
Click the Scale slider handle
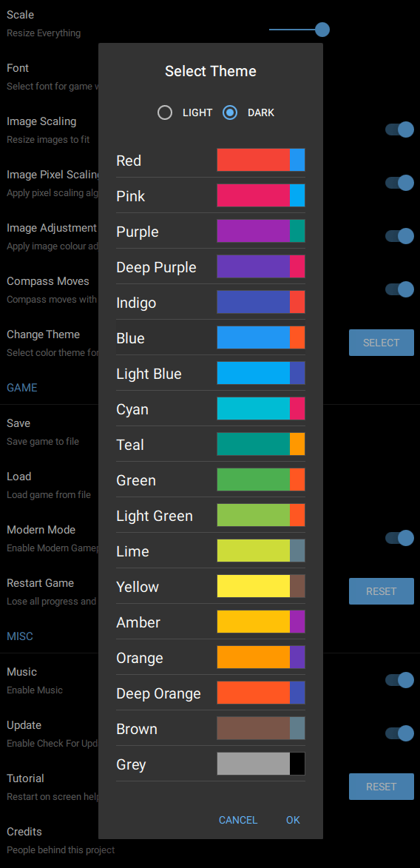point(322,30)
